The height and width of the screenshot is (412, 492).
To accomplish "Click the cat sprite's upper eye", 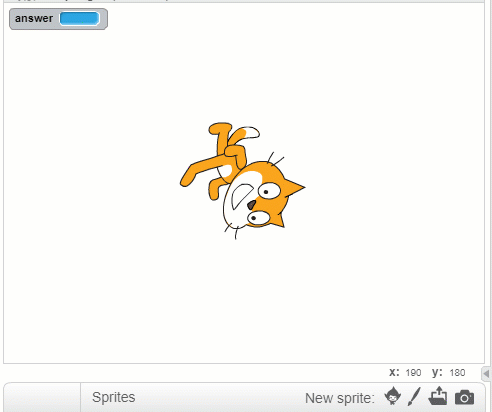I will pyautogui.click(x=269, y=191).
